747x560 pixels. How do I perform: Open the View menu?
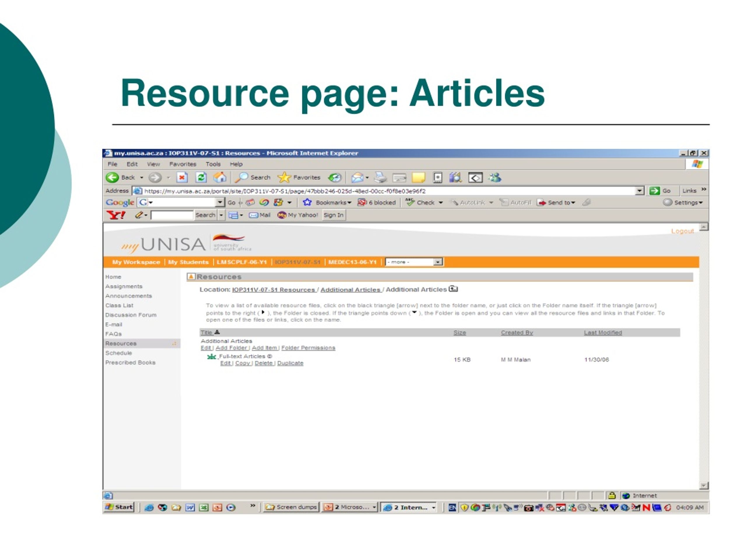coord(153,164)
